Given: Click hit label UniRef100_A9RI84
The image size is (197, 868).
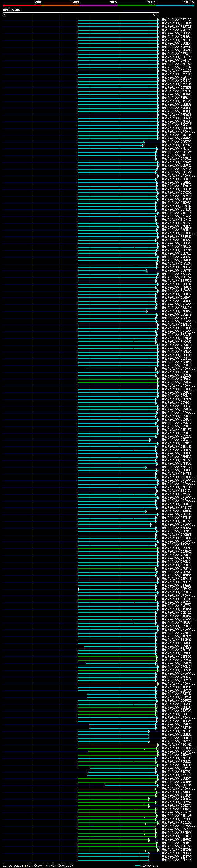Looking at the screenshot, I should pos(177,135).
